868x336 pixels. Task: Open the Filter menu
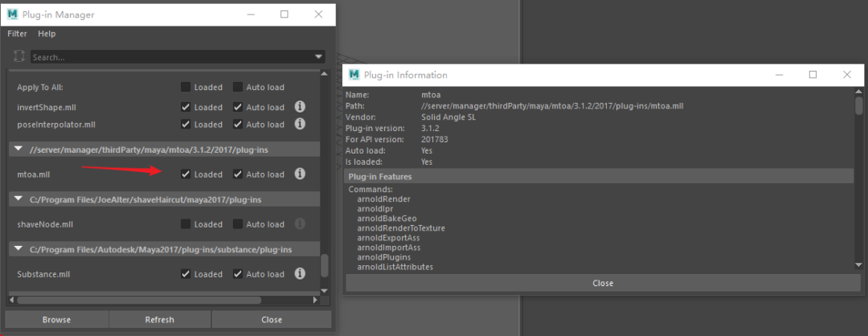coord(17,33)
